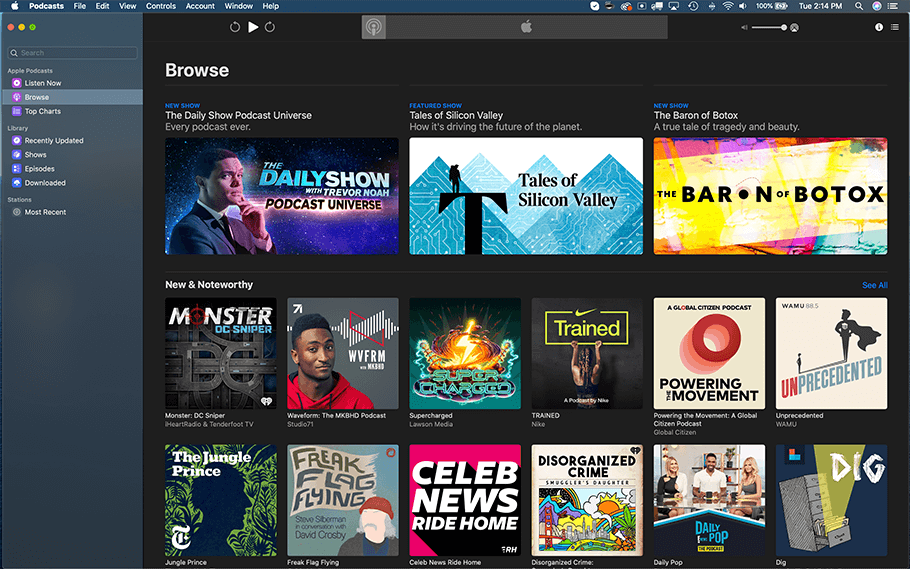Open Supercharged podcast artwork
This screenshot has height=569, width=910.
tap(465, 354)
